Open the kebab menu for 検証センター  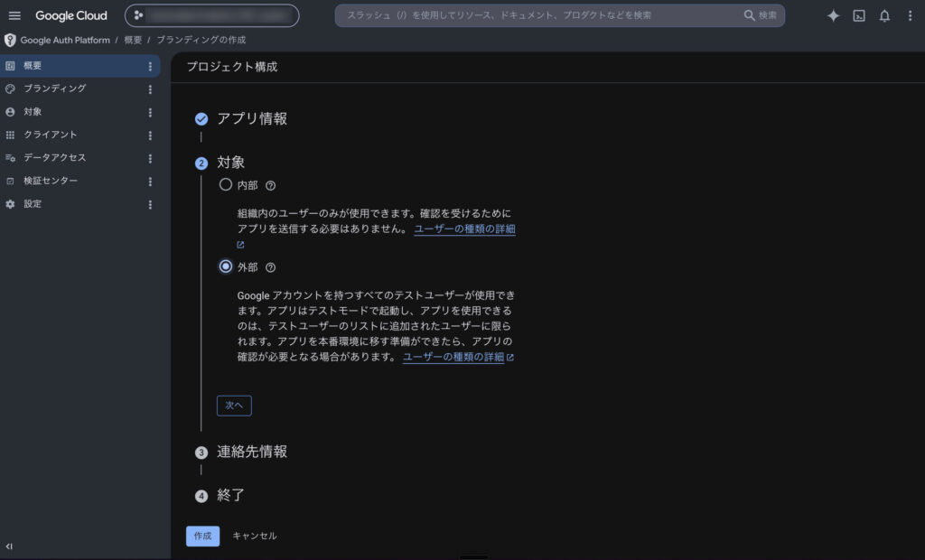150,182
